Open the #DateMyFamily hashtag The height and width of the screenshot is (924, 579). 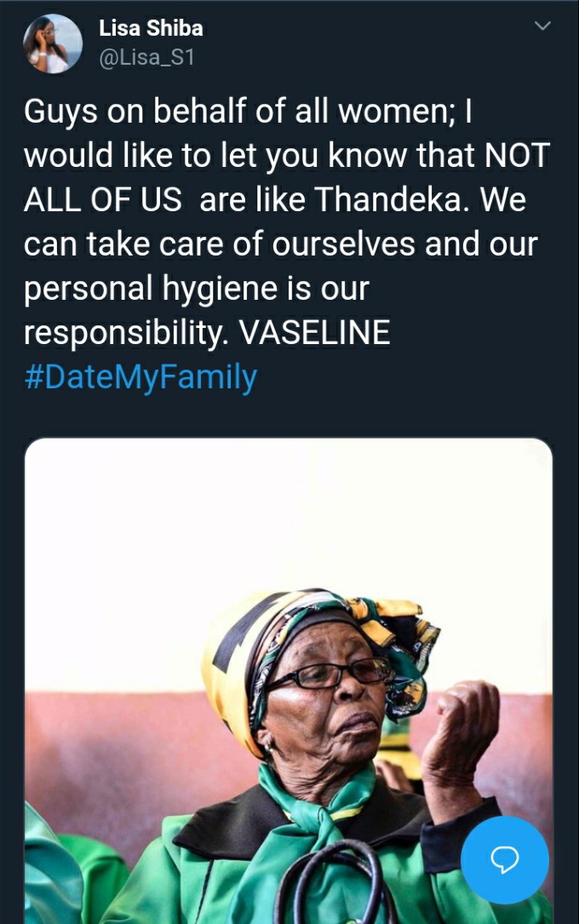140,377
